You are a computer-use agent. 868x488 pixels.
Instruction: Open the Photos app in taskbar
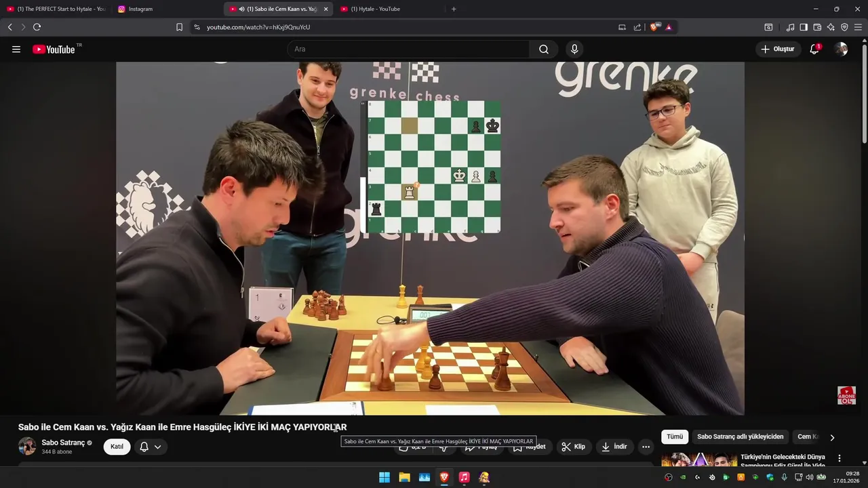tap(425, 477)
